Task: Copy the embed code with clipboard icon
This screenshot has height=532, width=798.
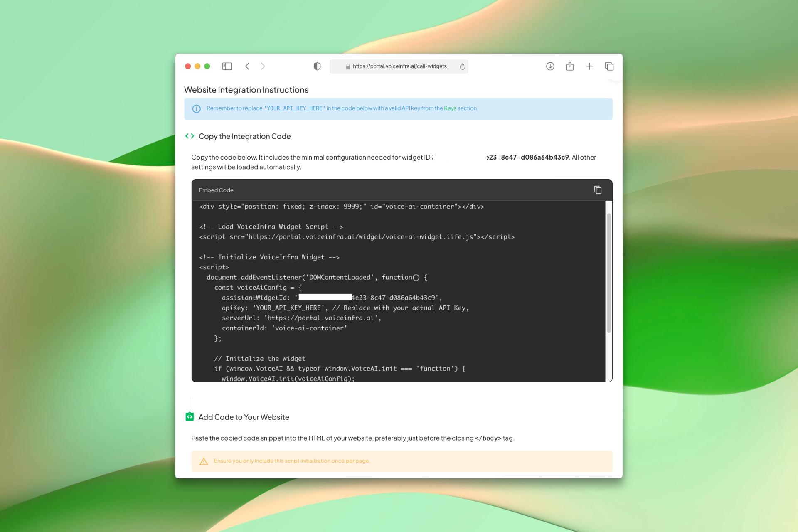Action: click(x=598, y=190)
